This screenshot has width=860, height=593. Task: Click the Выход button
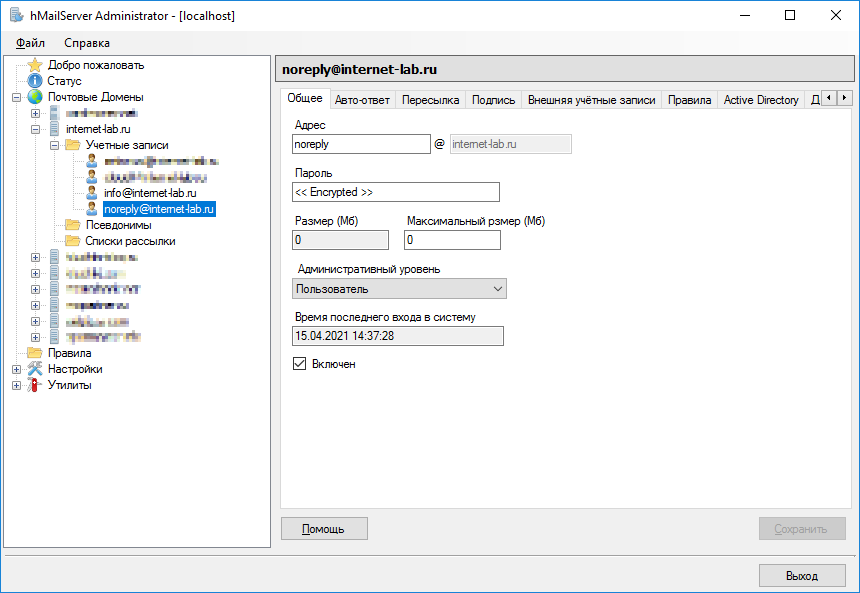tap(802, 575)
